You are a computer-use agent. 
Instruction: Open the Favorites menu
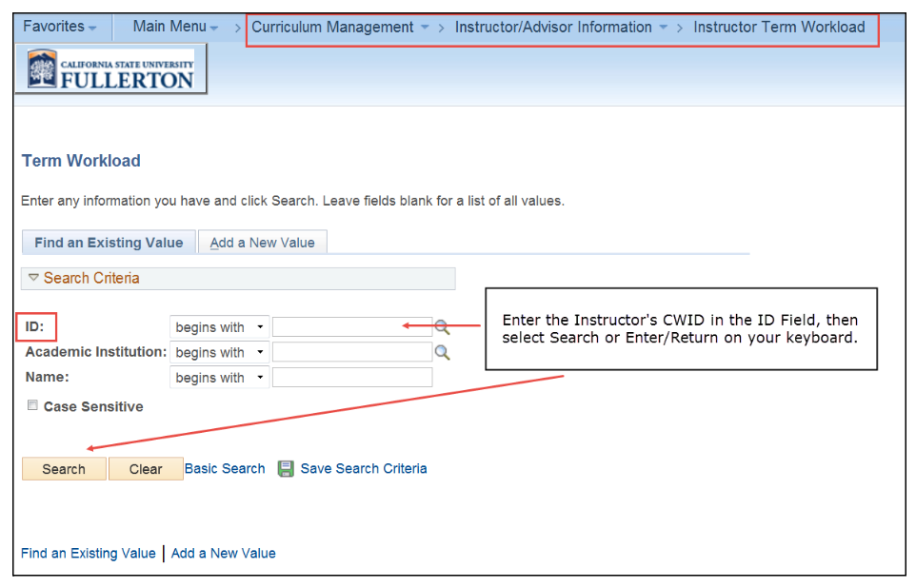point(59,27)
